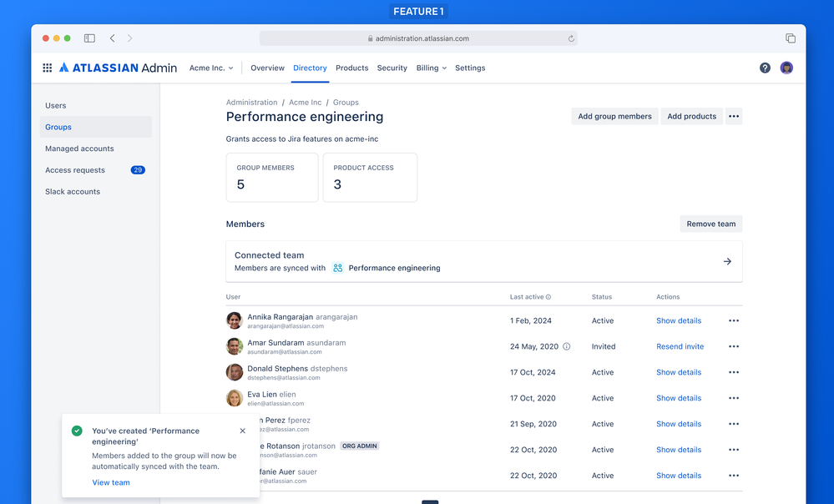Click the '17 Oct, 2024' last active date
Viewport: 834px width, 504px height.
pos(533,372)
